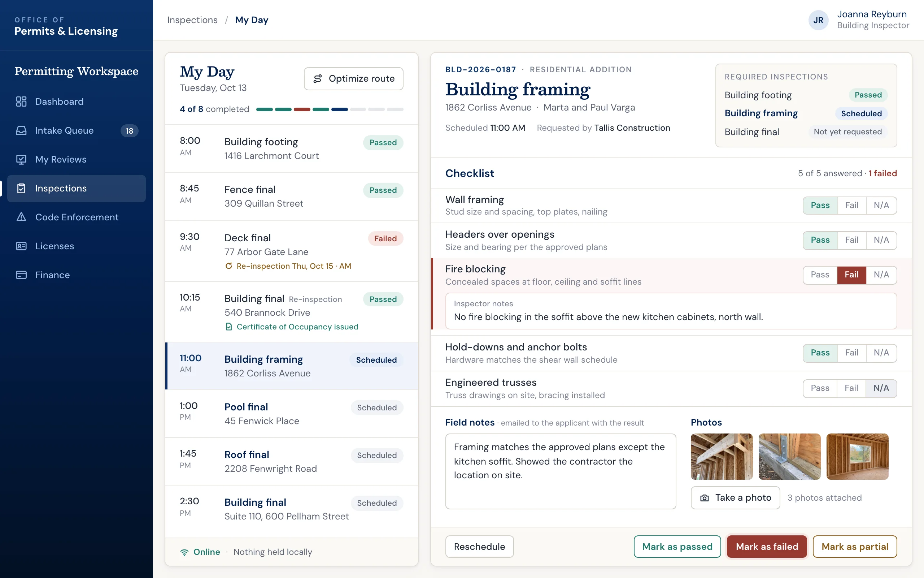Screen dimensions: 924x578
Task: Click the Optimize route button
Action: (354, 79)
